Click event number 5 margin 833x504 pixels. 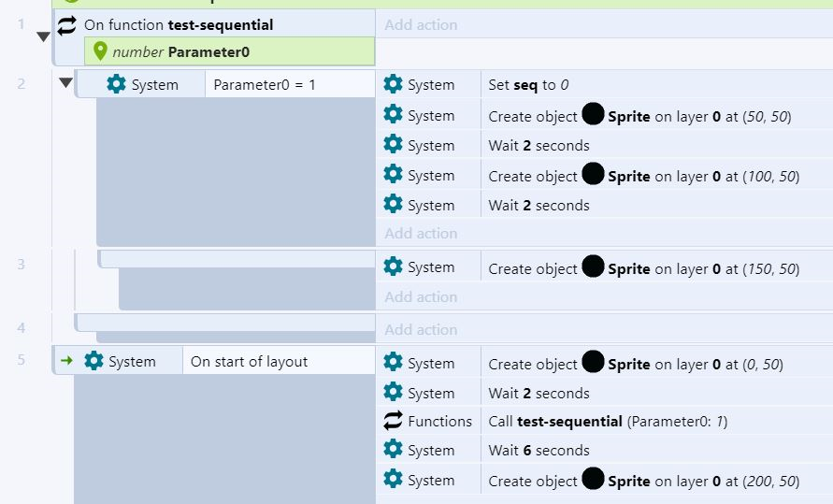pos(22,361)
